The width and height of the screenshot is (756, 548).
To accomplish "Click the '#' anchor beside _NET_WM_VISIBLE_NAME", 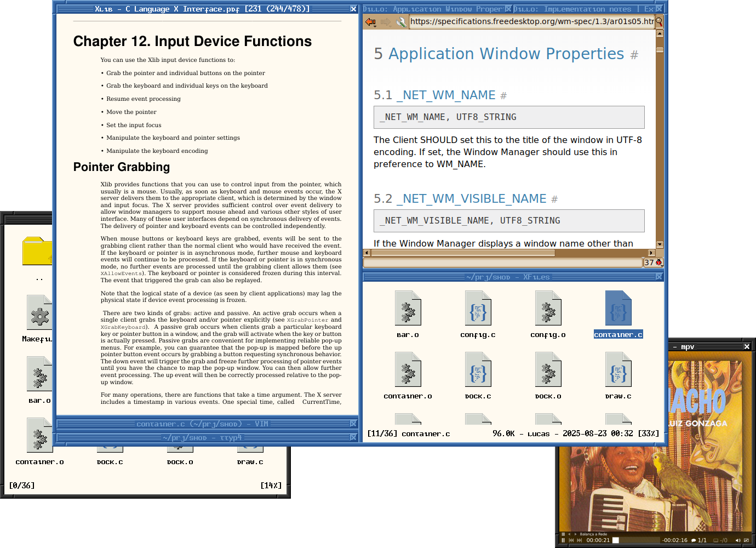I will tap(554, 199).
